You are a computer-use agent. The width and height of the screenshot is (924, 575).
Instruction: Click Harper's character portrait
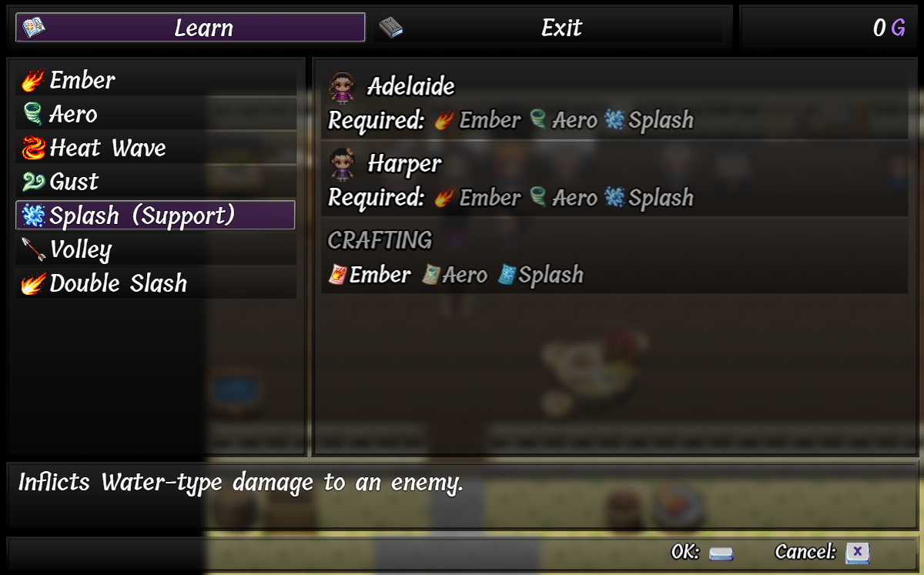tap(342, 164)
